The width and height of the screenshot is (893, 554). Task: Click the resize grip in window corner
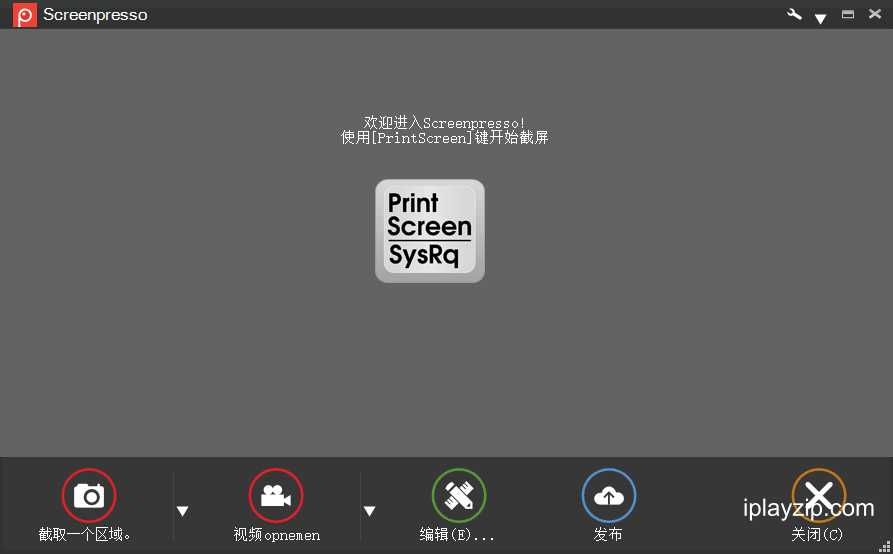coord(885,547)
